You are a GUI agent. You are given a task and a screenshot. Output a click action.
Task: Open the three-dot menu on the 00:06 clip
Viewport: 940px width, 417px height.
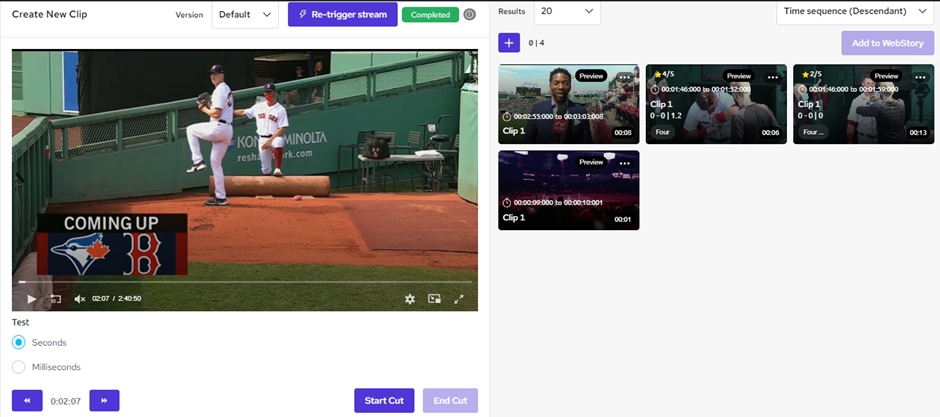[772, 77]
